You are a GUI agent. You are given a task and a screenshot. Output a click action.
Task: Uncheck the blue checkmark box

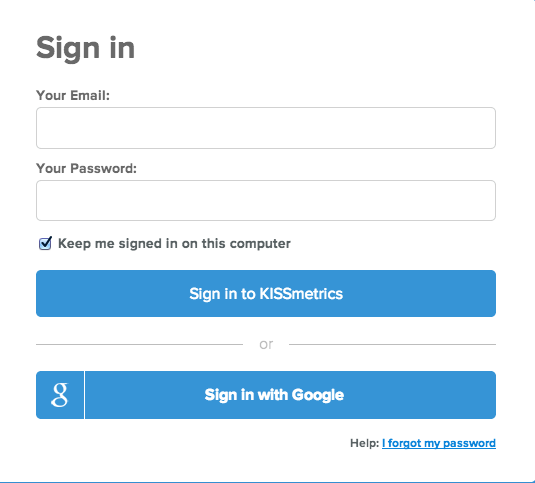[45, 243]
